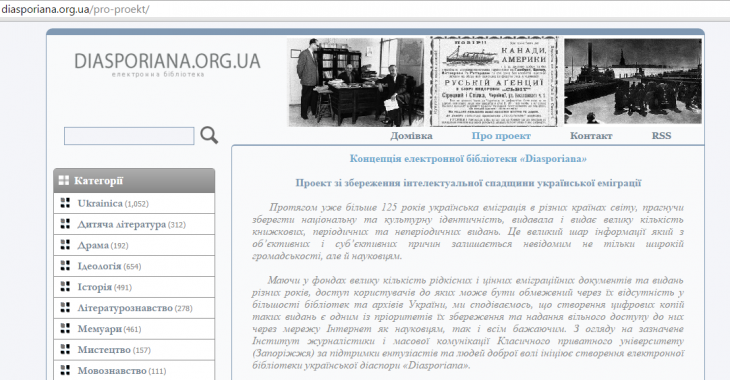Open the Контакт page

[x=591, y=136]
